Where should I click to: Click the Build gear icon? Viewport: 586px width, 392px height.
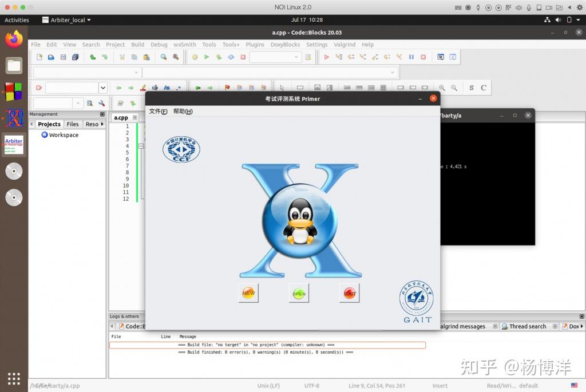(x=194, y=57)
